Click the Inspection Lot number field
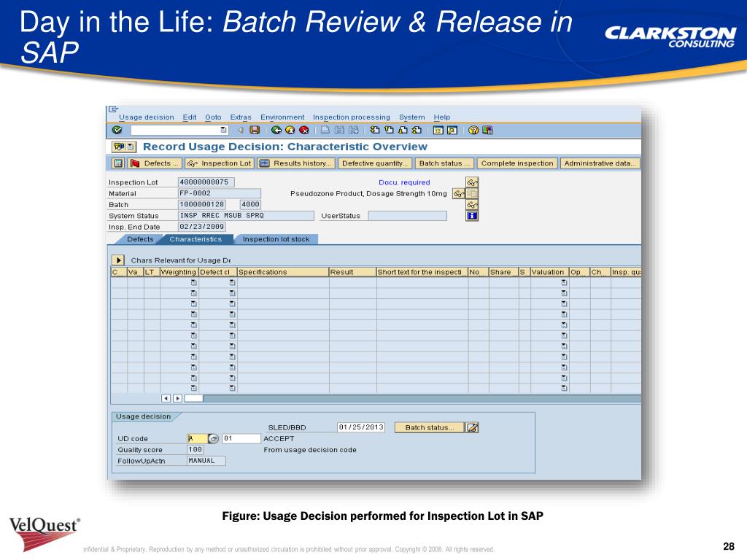This screenshot has width=747, height=560. pyautogui.click(x=206, y=182)
